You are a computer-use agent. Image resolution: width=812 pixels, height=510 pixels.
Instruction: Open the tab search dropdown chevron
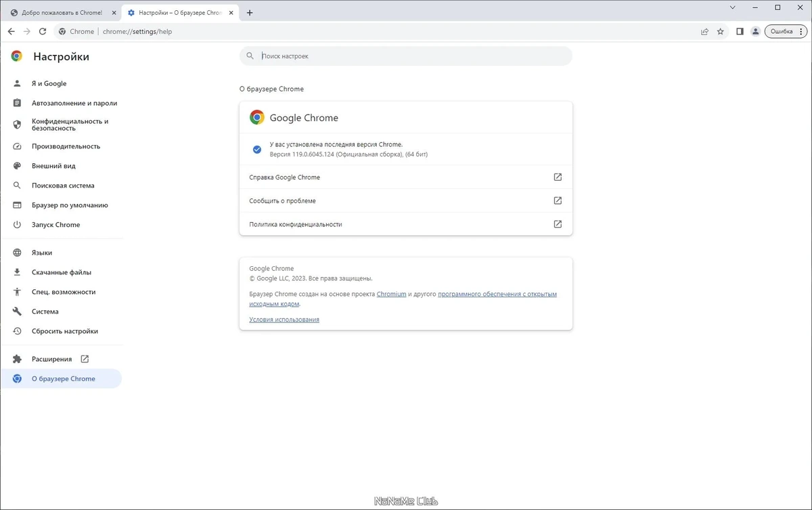[x=733, y=7]
